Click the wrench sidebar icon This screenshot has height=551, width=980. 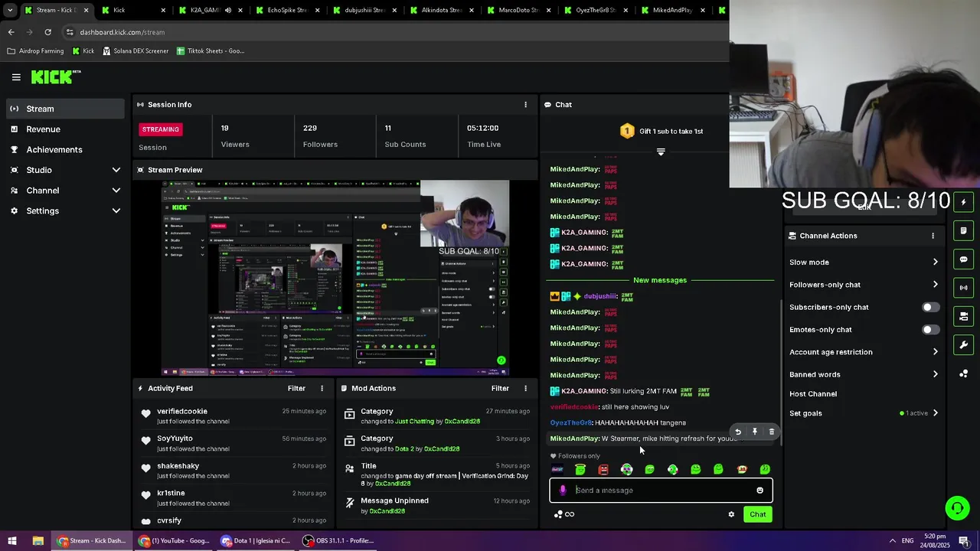pos(963,345)
